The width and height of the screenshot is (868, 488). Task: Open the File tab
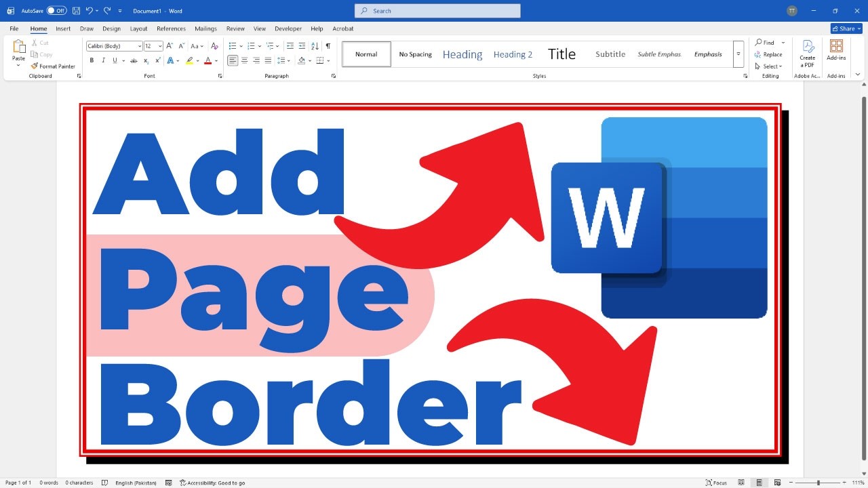pyautogui.click(x=14, y=28)
